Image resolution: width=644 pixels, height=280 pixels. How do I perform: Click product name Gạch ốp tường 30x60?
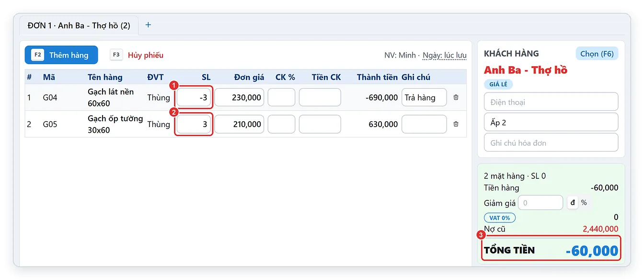[x=115, y=124]
